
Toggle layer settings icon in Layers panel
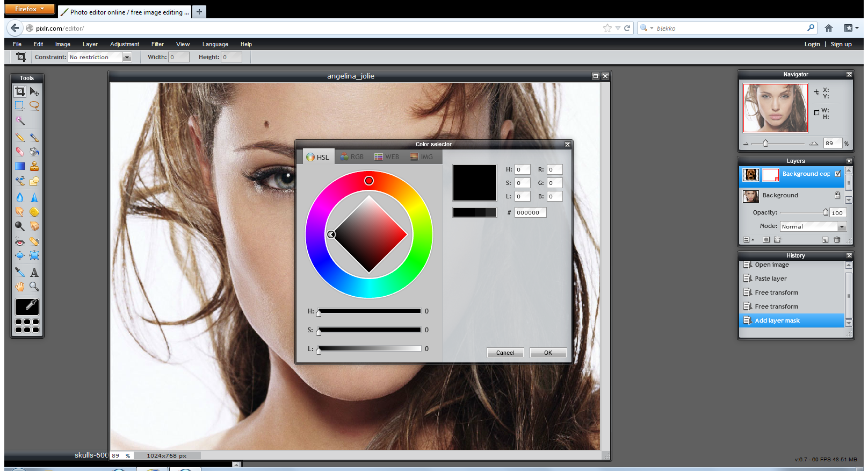point(748,240)
